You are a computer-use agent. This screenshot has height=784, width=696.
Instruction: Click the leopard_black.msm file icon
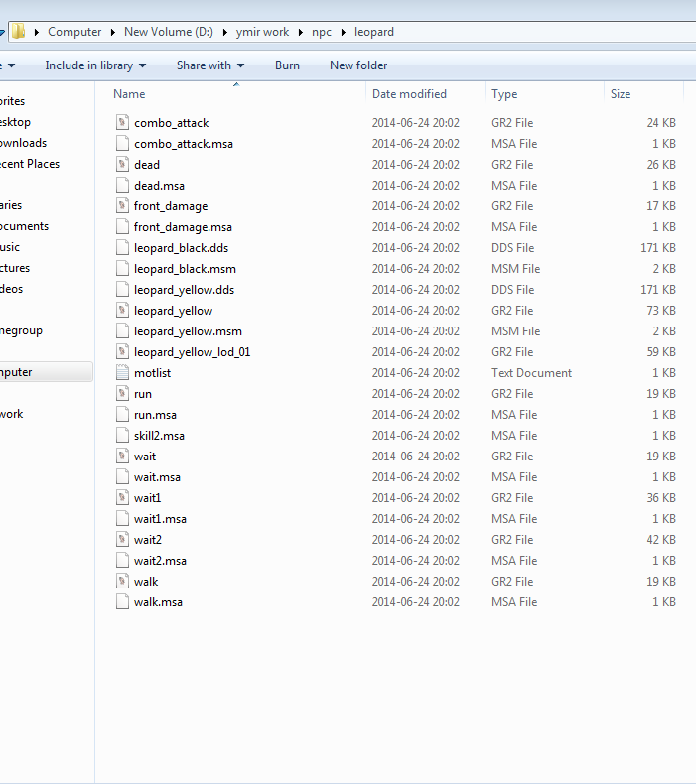tap(122, 269)
